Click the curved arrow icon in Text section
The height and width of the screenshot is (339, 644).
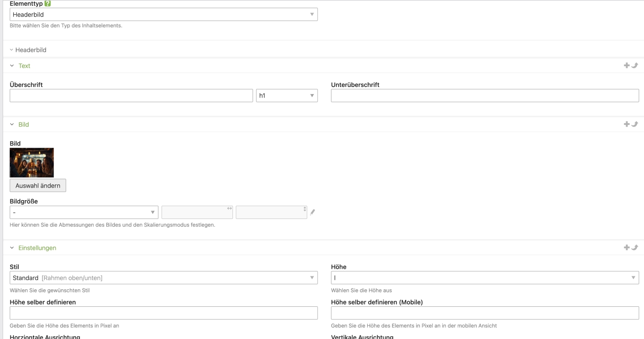click(635, 66)
